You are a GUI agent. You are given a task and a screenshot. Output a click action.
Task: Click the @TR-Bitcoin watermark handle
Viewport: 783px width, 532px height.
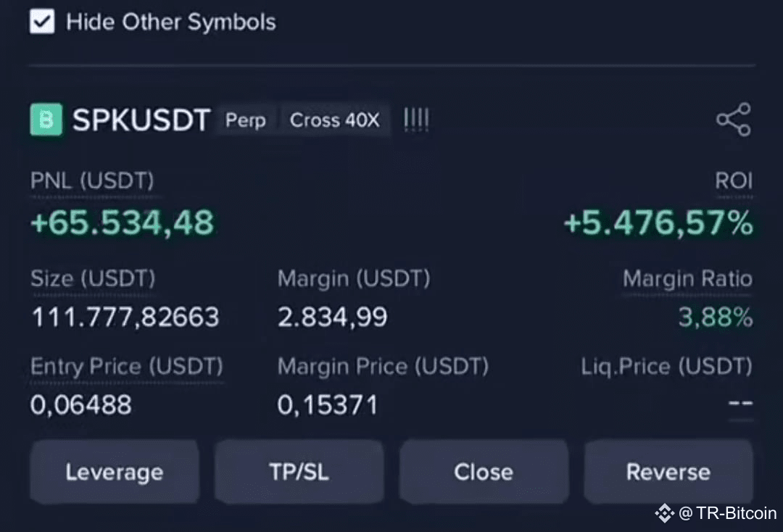[728, 513]
